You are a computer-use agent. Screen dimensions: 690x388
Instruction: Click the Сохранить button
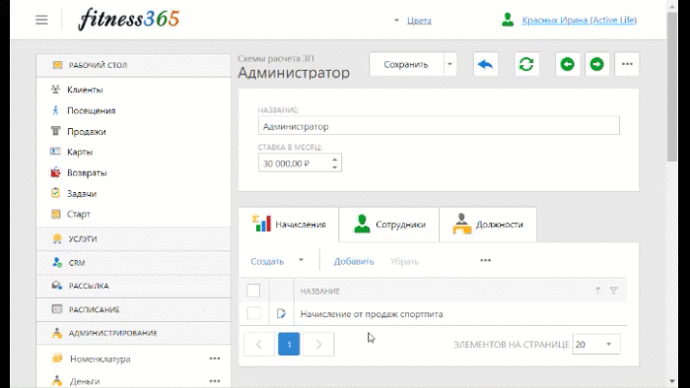pos(406,64)
